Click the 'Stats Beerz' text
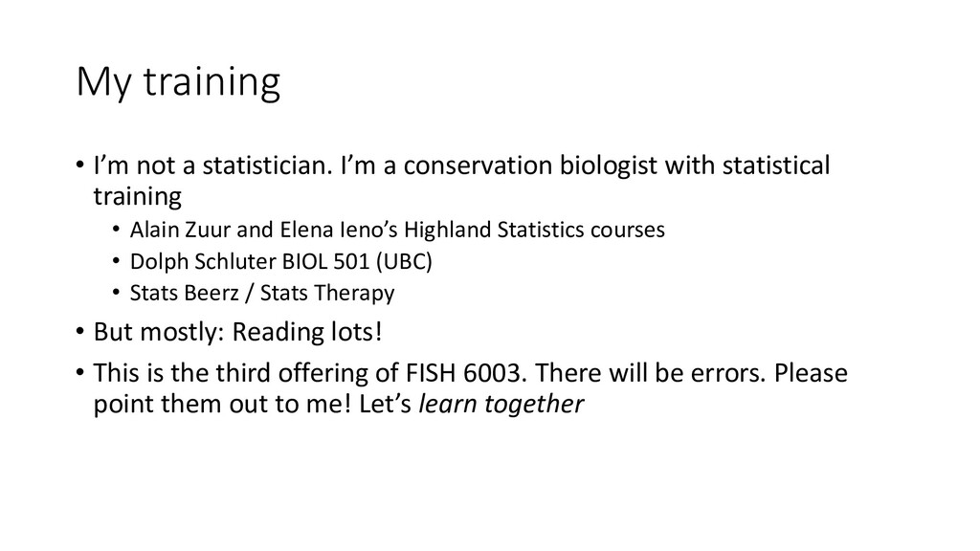The height and width of the screenshot is (551, 980). pyautogui.click(x=185, y=293)
